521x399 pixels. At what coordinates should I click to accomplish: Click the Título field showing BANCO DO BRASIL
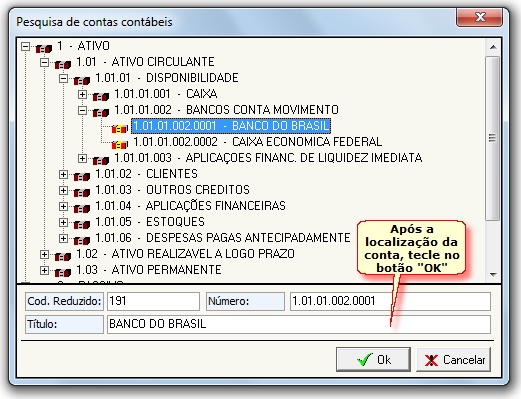pyautogui.click(x=299, y=324)
